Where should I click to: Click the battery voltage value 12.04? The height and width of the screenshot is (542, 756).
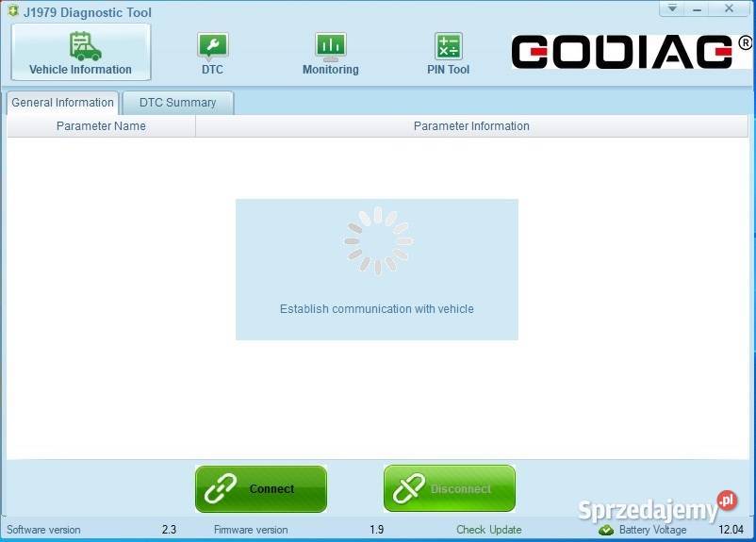[x=731, y=530]
